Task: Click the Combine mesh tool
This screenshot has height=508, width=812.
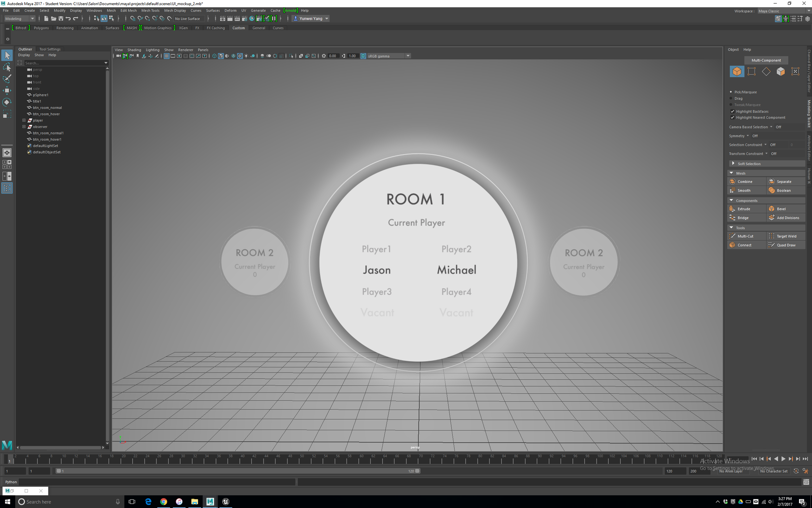Action: [x=746, y=181]
